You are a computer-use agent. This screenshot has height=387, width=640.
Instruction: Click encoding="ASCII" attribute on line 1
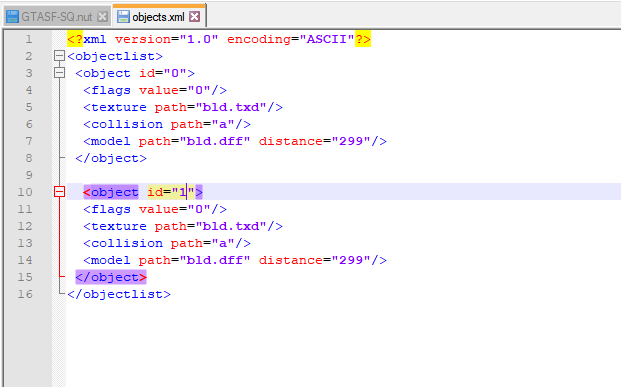coord(291,39)
